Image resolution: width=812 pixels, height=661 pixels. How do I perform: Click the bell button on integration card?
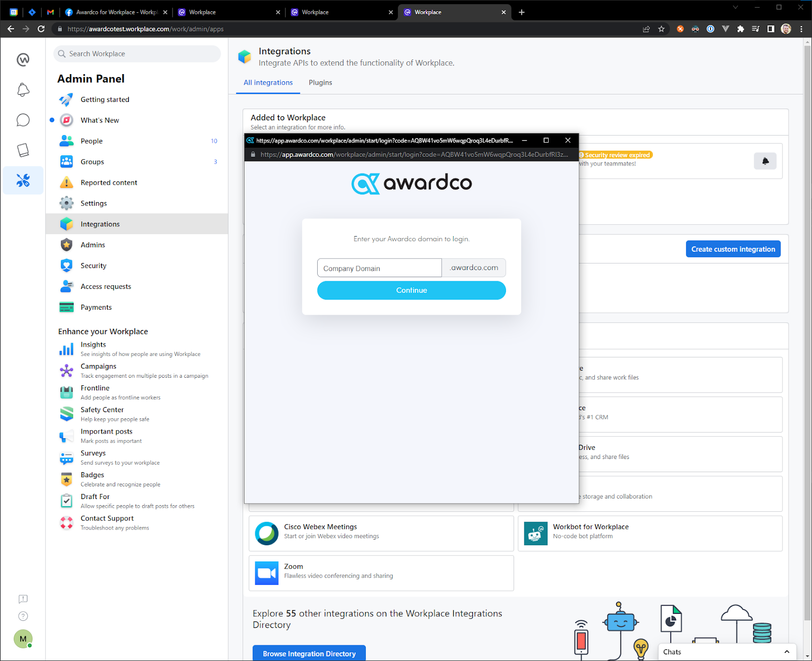[x=765, y=161]
